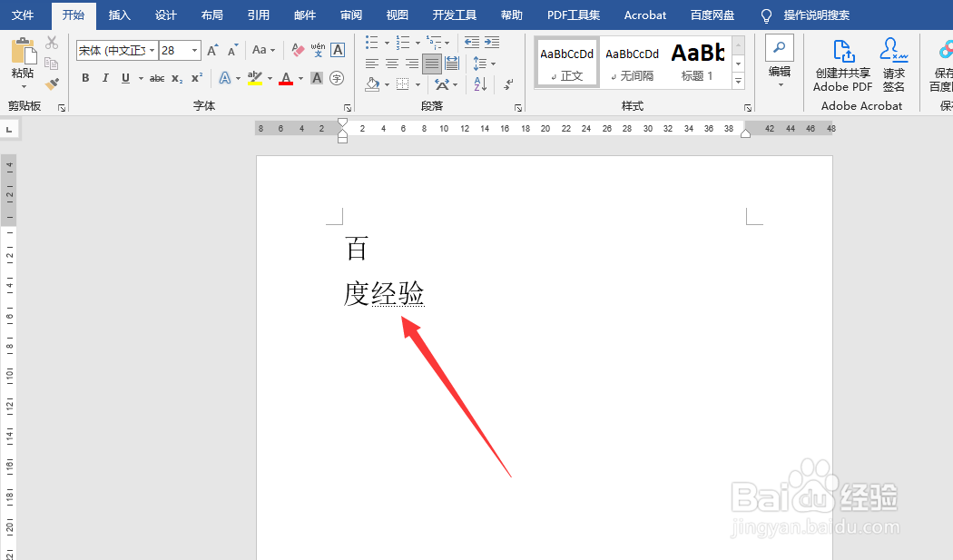Increase font size with the grow-font icon
This screenshot has width=953, height=560.
(212, 50)
